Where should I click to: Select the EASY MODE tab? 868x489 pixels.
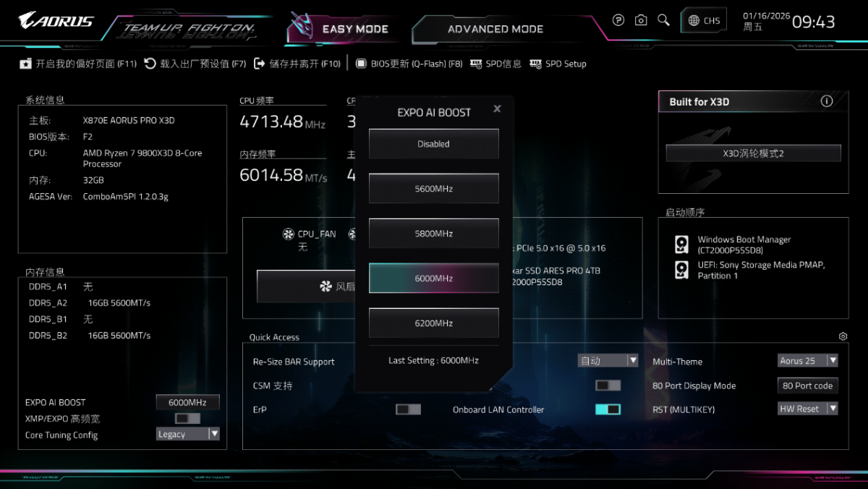(x=354, y=29)
